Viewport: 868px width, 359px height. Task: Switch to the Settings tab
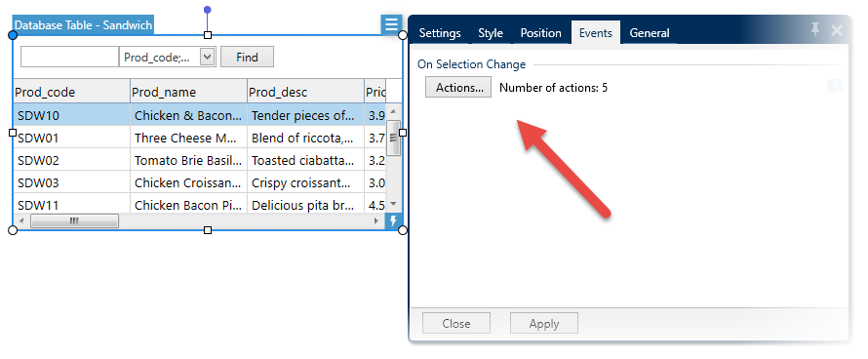440,33
